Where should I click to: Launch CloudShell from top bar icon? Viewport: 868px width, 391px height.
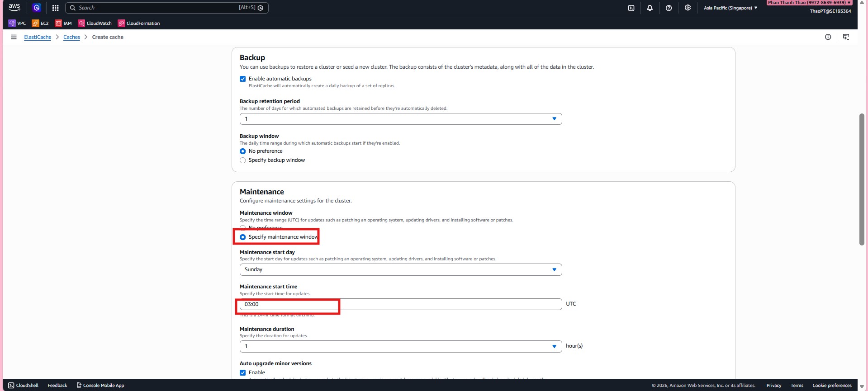pos(631,8)
